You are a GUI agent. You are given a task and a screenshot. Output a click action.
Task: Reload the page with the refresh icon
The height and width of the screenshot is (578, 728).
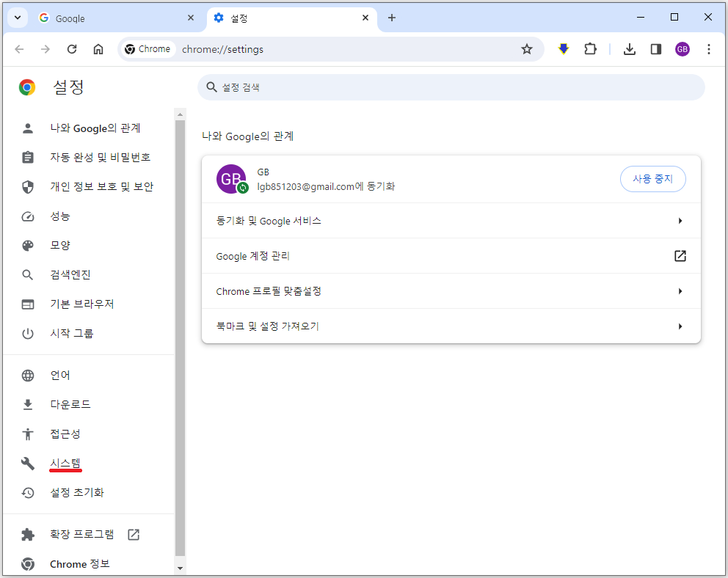[x=71, y=49]
